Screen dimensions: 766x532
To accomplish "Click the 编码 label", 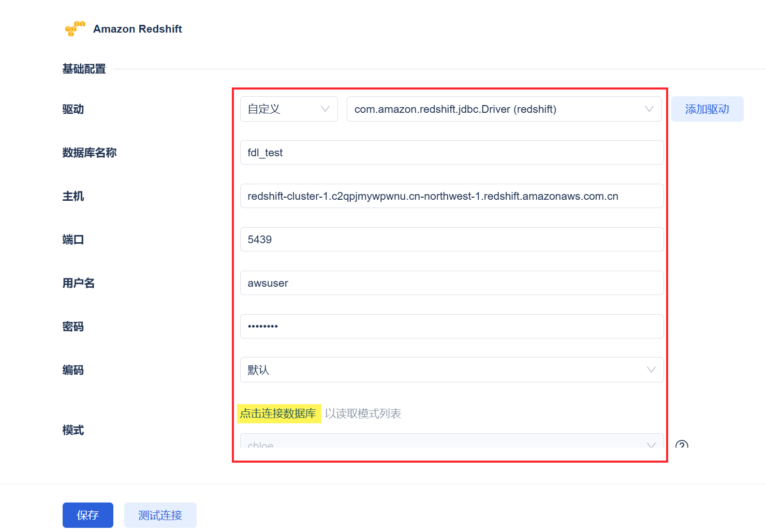I will tap(73, 370).
